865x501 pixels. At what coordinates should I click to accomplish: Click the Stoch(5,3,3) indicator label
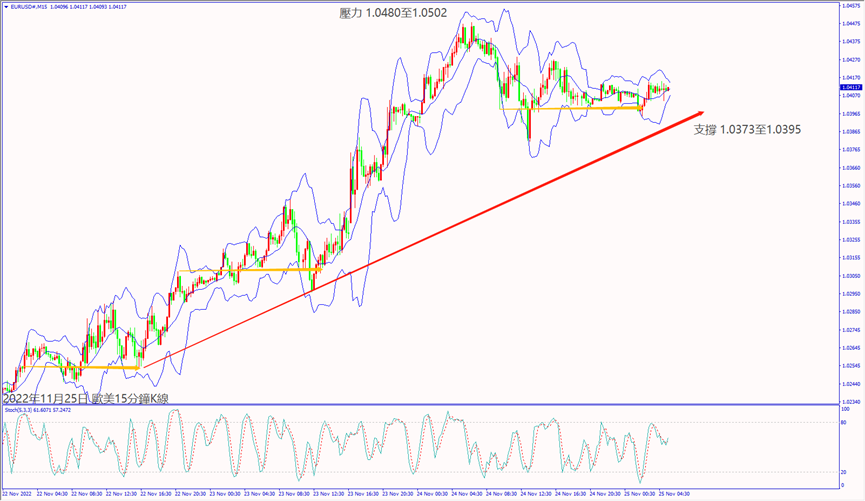[18, 410]
